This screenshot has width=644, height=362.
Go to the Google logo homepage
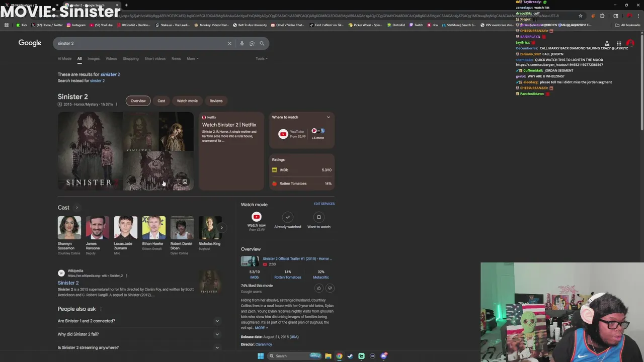point(30,43)
